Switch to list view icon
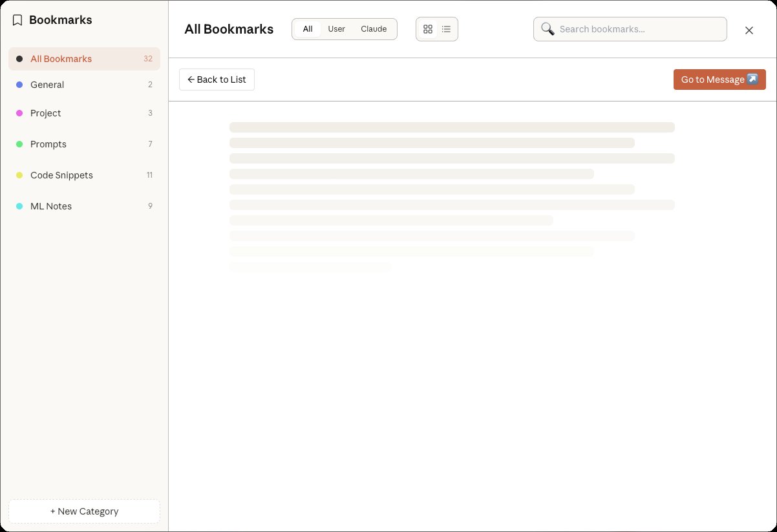Image resolution: width=777 pixels, height=532 pixels. [x=446, y=29]
